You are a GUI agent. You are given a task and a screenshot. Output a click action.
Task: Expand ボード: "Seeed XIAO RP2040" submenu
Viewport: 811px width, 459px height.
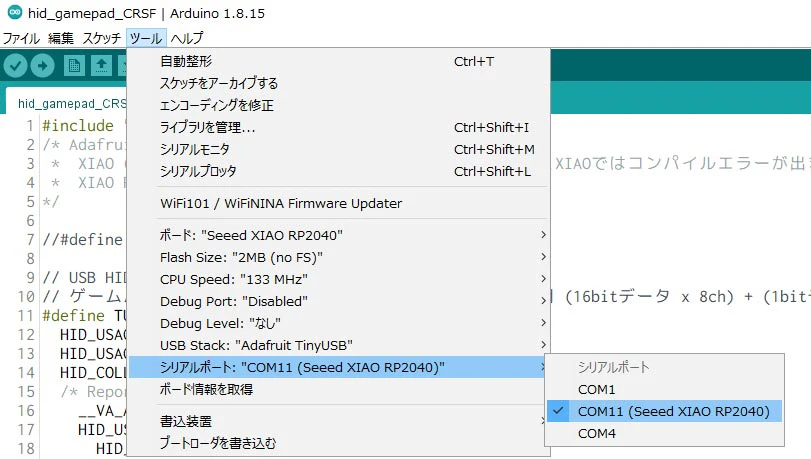339,235
